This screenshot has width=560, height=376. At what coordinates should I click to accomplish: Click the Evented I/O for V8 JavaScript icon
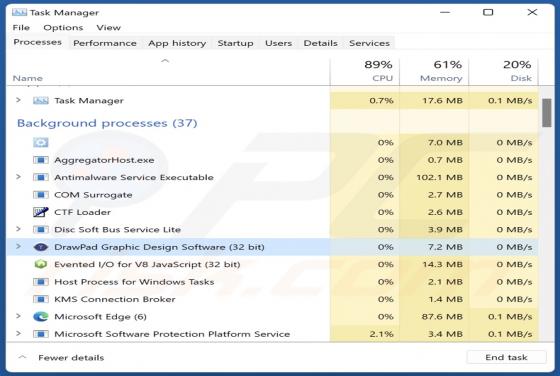(41, 264)
